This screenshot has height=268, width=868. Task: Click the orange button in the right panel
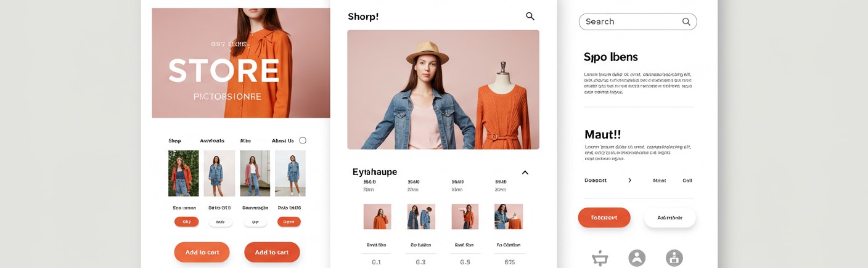click(604, 217)
